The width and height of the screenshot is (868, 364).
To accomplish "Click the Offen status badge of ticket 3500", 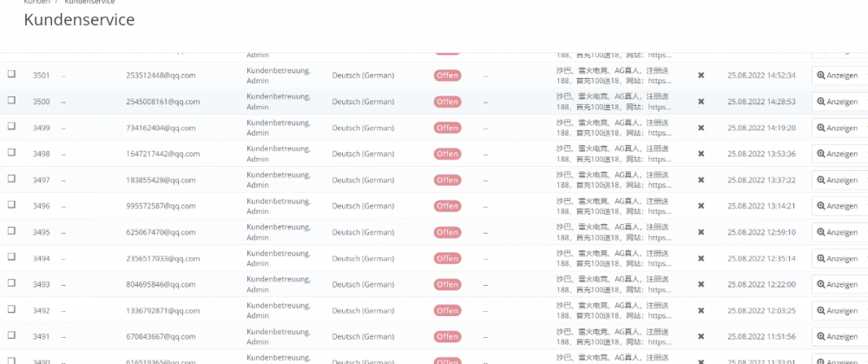I will pos(447,102).
